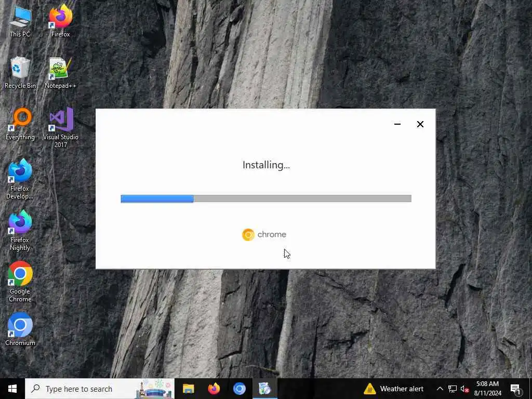Select the Firefox Nightly desktop shortcut
Screen dimensions: 532x399
coord(20,231)
